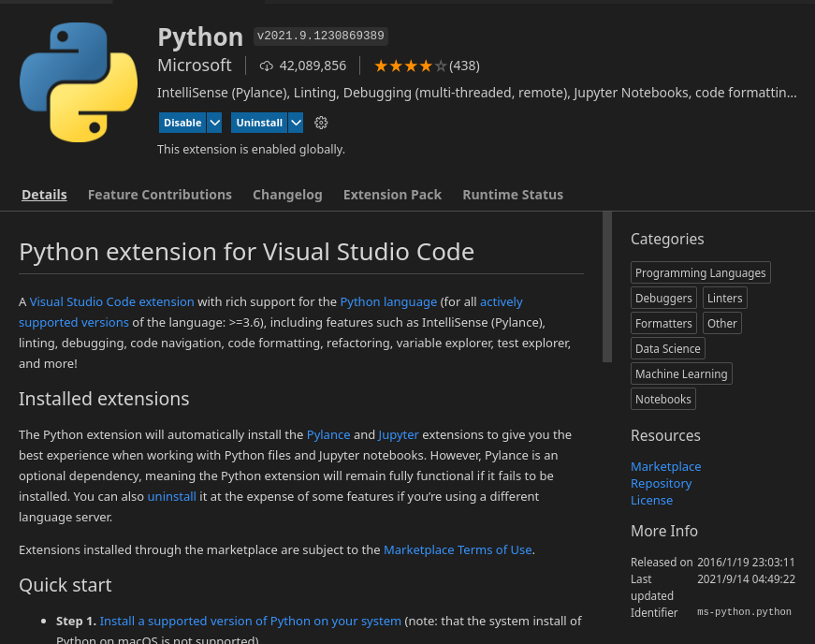Screen dimensions: 815x644
Task: Open the Repository resource link
Action: 661,483
